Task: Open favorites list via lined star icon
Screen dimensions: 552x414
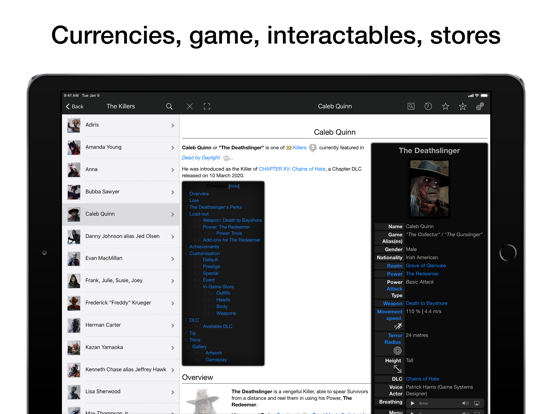Action: click(463, 106)
